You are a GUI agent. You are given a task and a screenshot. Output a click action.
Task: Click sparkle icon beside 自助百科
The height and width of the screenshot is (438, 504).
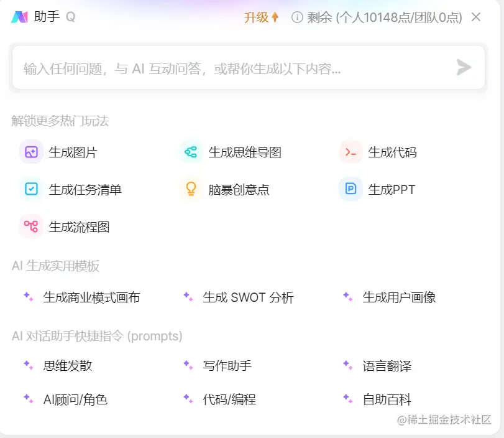(348, 399)
